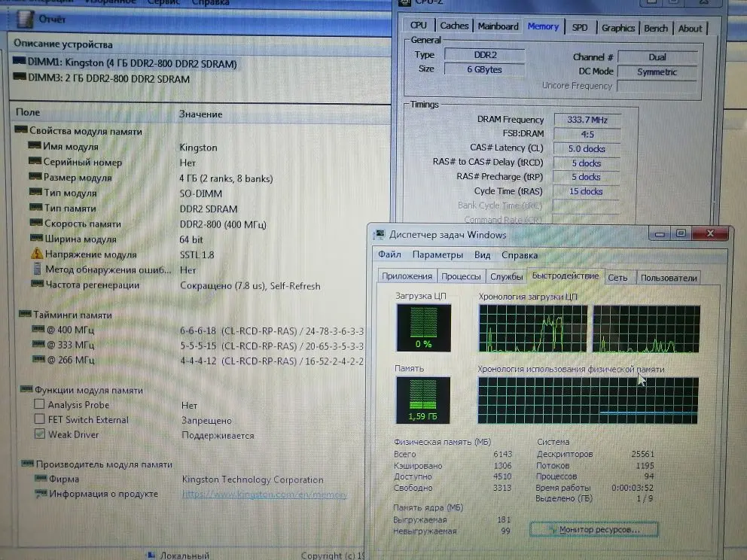Click Task Manager title bar icon
This screenshot has width=747, height=560.
pos(380,234)
